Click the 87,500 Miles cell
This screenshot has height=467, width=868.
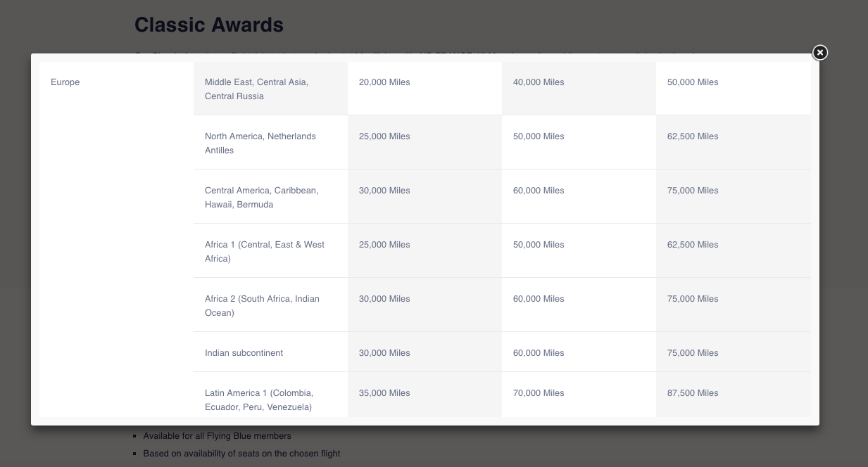[x=693, y=393]
